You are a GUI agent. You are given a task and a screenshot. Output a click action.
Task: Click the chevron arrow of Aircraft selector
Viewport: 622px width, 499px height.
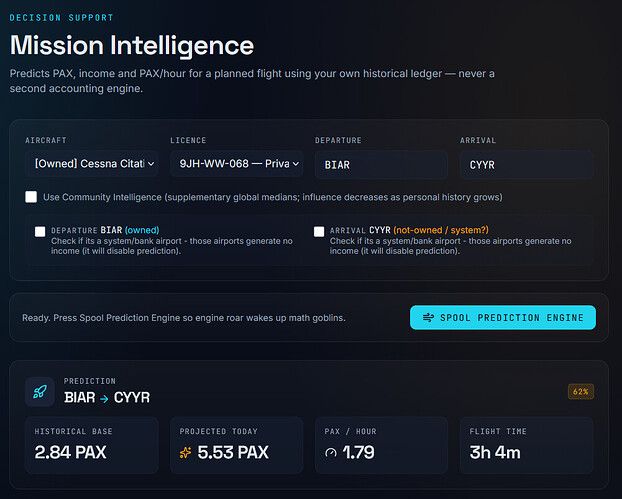point(151,164)
